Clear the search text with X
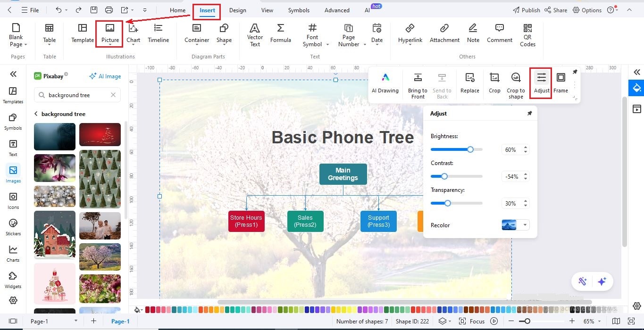Viewport: 644px width, 330px height. coord(113,95)
